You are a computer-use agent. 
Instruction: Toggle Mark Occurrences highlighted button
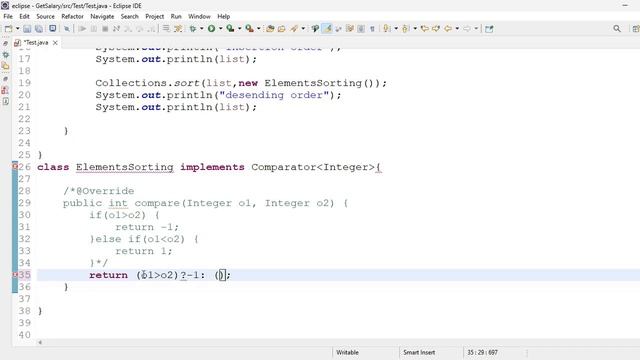(x=327, y=29)
